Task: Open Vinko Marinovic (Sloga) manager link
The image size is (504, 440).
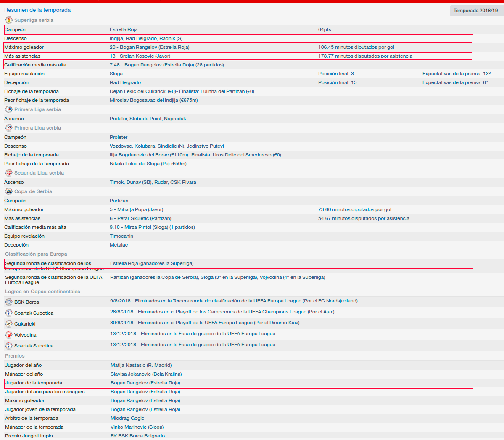Action: (137, 427)
